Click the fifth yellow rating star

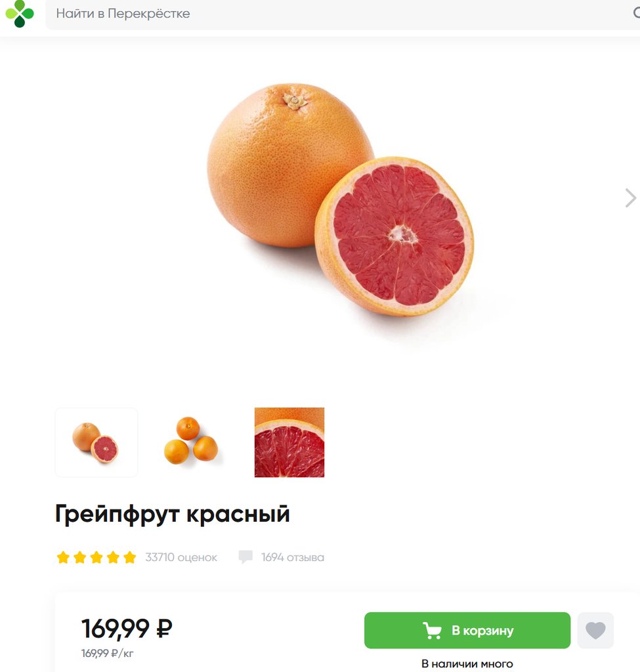coord(129,558)
